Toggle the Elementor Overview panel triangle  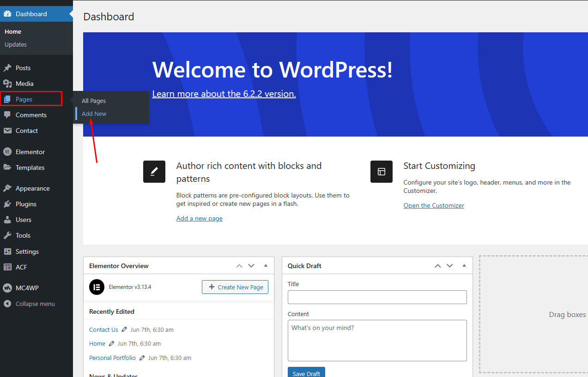[x=266, y=266]
